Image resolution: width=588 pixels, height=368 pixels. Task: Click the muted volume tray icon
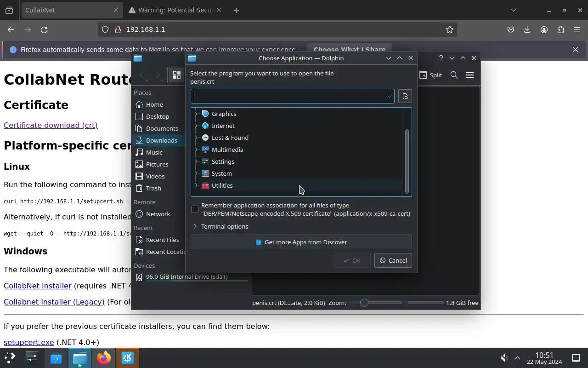click(504, 358)
